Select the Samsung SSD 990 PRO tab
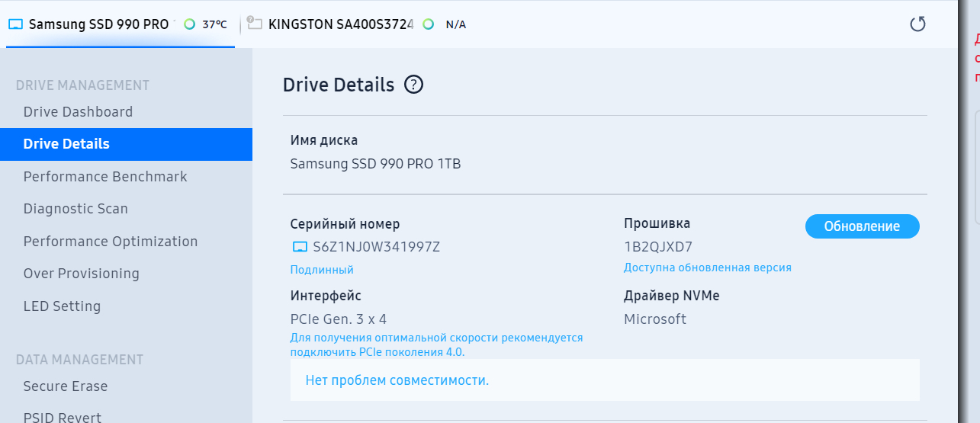This screenshot has width=980, height=423. (x=98, y=24)
